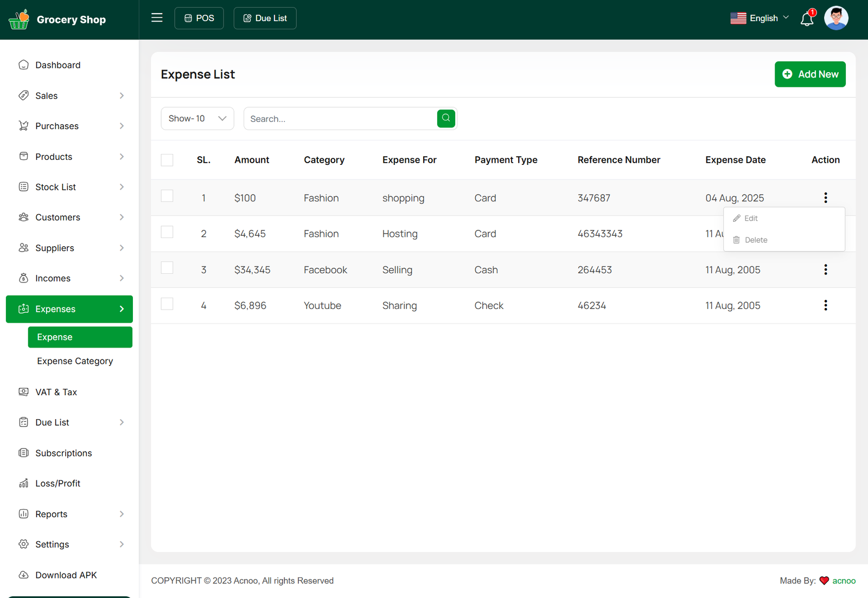The image size is (868, 598).
Task: Go to Expense Category in sidebar
Action: point(75,361)
